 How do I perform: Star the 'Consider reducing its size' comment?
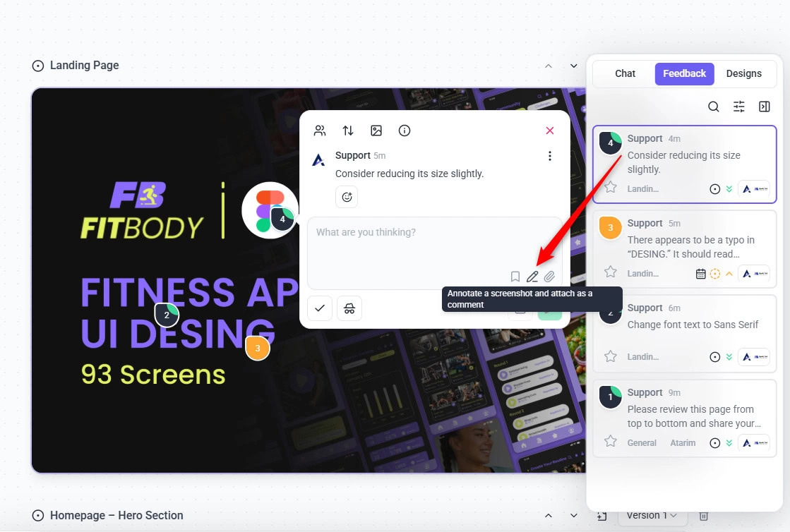pyautogui.click(x=611, y=188)
